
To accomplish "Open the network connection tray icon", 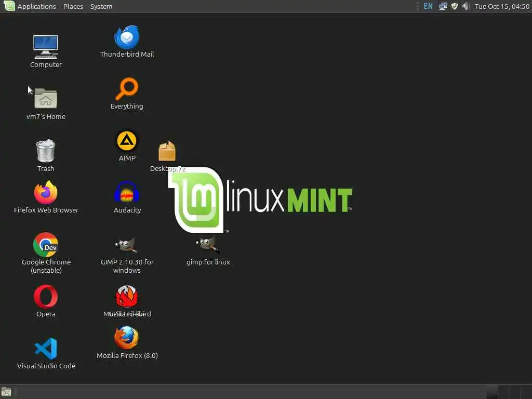I will (443, 6).
